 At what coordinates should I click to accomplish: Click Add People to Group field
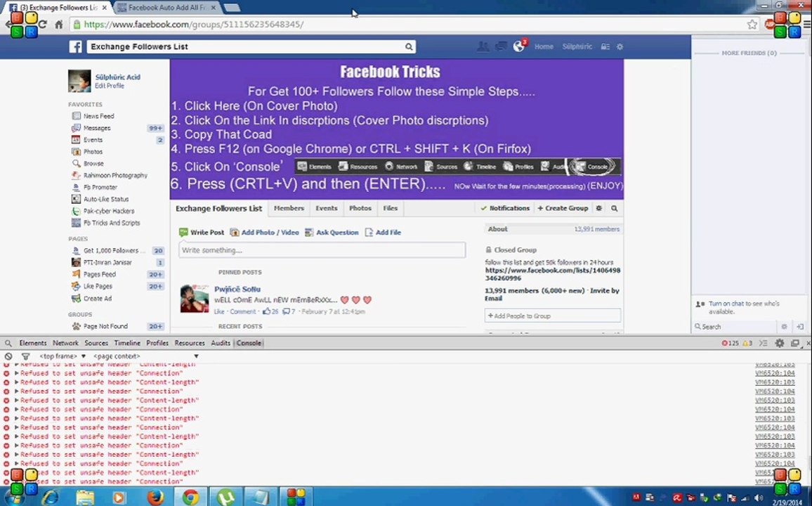(x=553, y=316)
